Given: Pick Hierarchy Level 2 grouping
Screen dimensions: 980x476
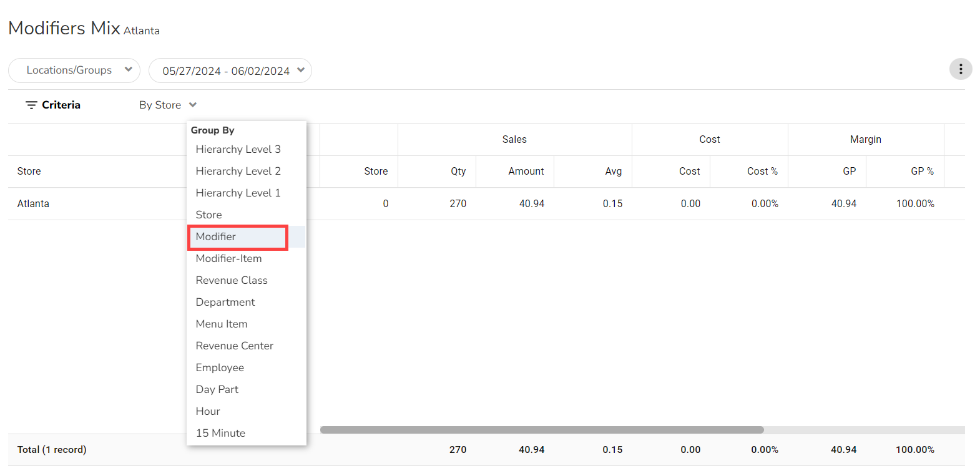Looking at the screenshot, I should [238, 171].
